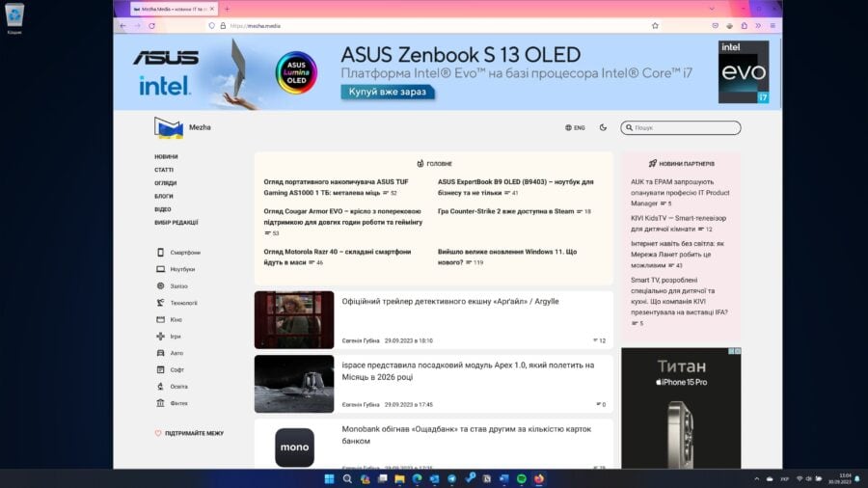Open the Argylle official trailer headline
This screenshot has width=868, height=488.
point(450,302)
